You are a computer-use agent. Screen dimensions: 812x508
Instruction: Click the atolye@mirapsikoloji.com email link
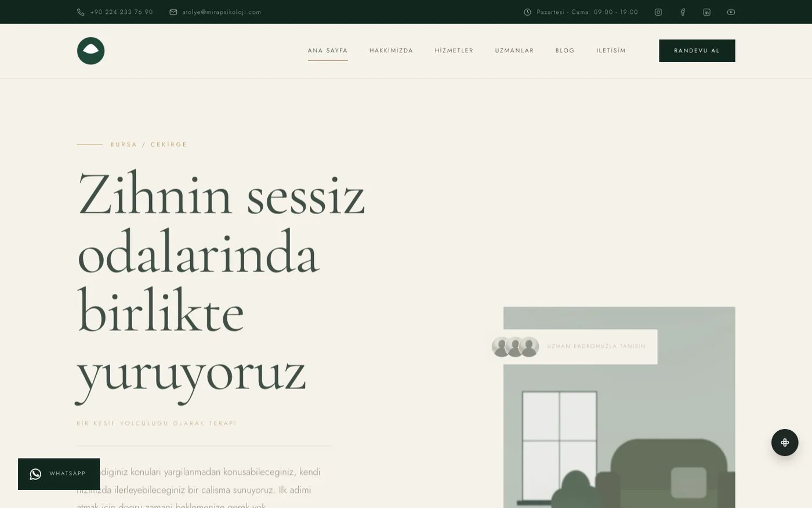point(222,12)
